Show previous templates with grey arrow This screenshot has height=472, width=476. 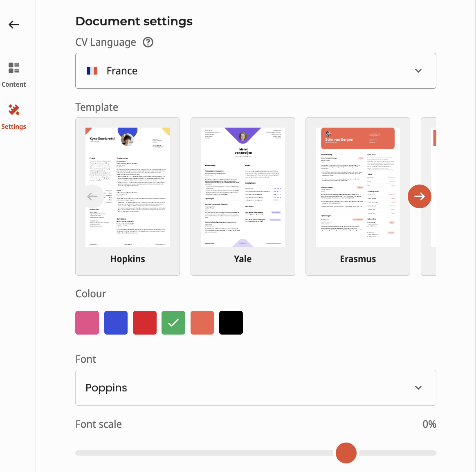[x=92, y=196]
